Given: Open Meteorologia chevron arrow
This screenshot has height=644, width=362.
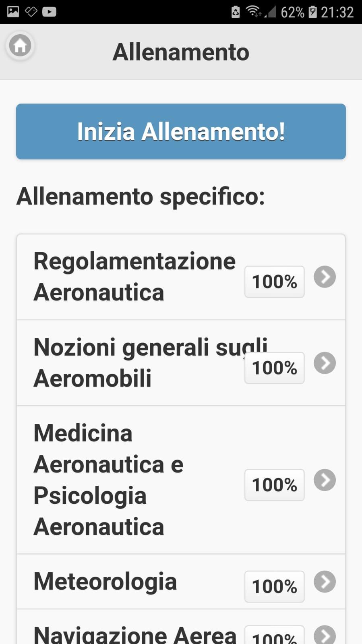Looking at the screenshot, I should [x=325, y=582].
